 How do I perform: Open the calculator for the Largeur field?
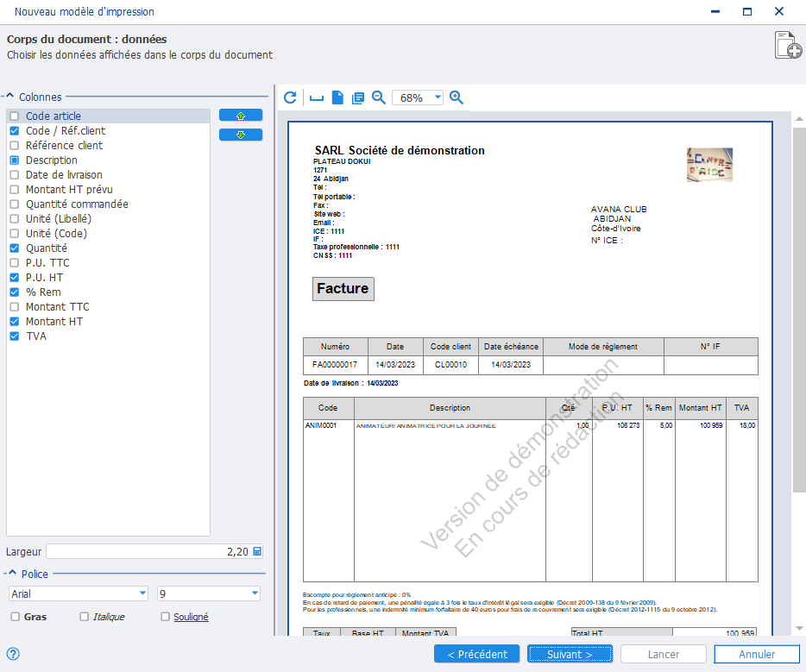(x=257, y=551)
